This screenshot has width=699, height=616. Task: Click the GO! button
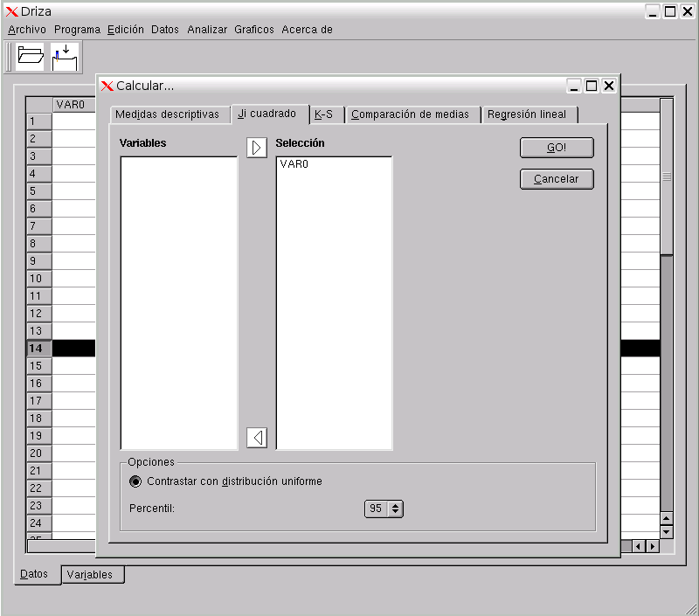pyautogui.click(x=557, y=148)
